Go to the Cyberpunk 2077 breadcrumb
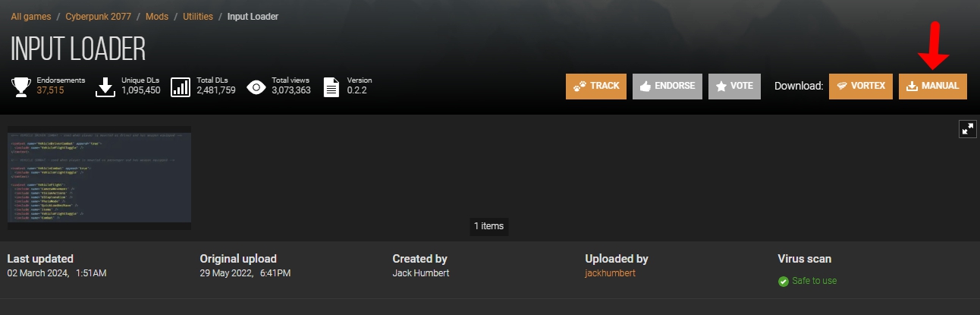Screen dimensions: 980x315 tap(97, 17)
